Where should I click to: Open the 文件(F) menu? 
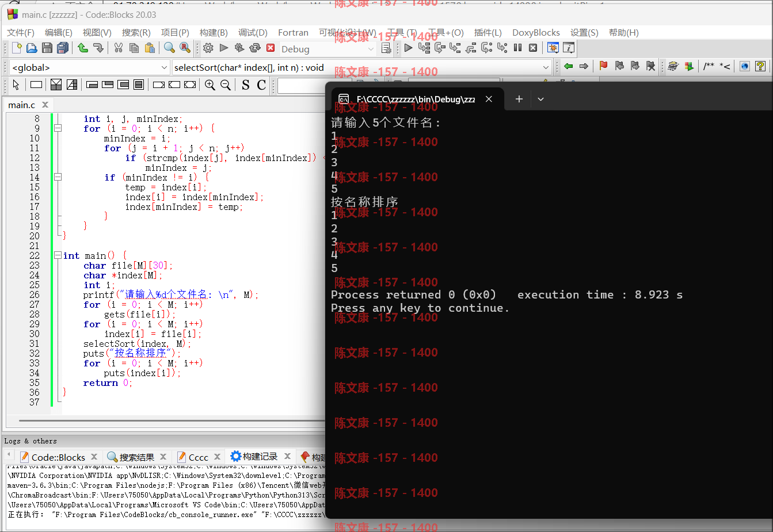pos(21,33)
